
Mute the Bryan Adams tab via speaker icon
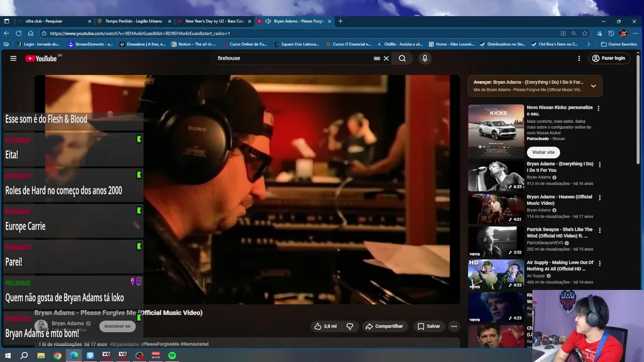[268, 21]
